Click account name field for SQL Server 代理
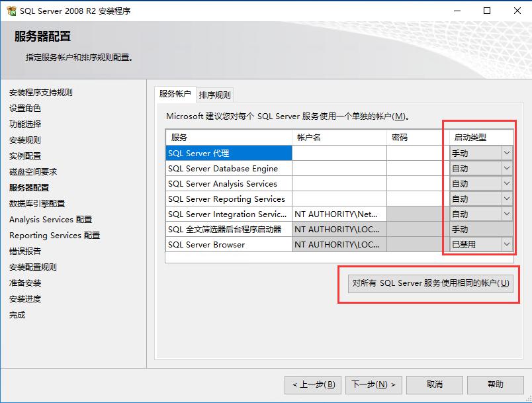The width and height of the screenshot is (532, 403). (338, 153)
